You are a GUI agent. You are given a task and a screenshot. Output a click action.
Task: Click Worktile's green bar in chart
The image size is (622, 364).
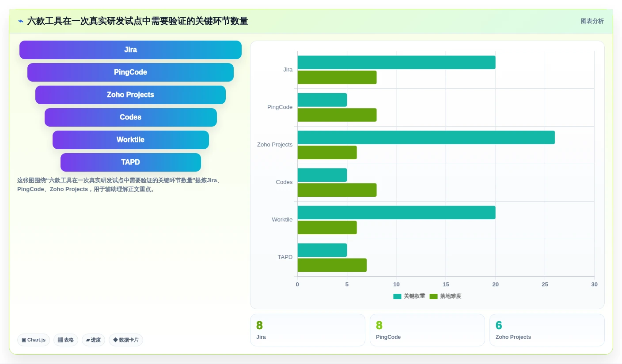(327, 227)
